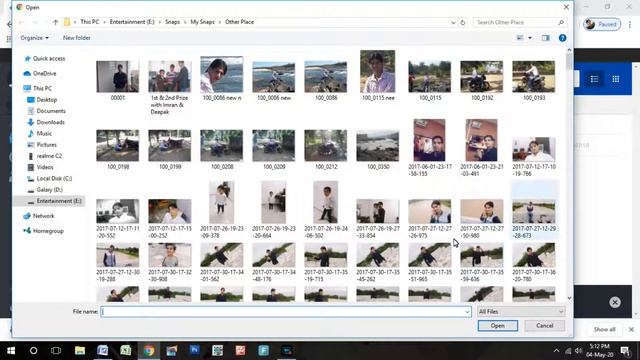Switch to list view in browser window
The width and height of the screenshot is (640, 360).
594,79
